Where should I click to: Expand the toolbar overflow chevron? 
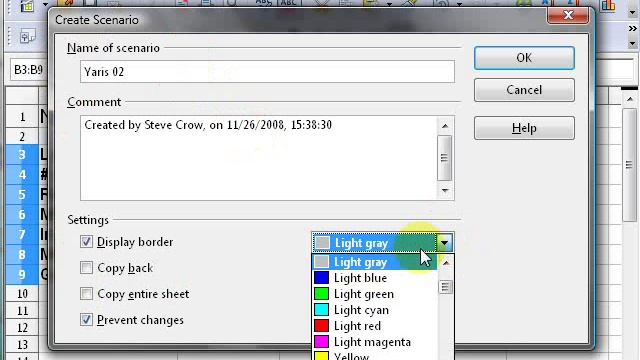[x=632, y=29]
